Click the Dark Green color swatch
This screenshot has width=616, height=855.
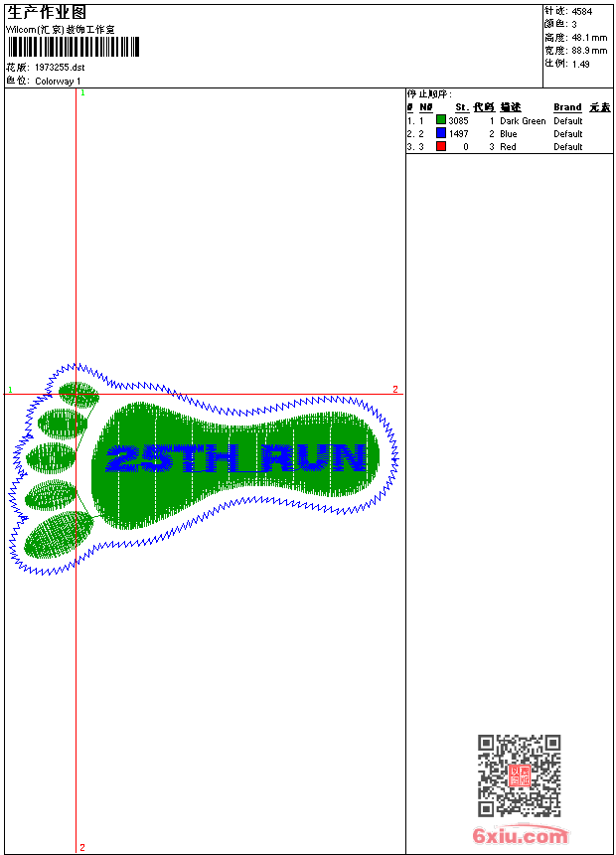pos(441,120)
